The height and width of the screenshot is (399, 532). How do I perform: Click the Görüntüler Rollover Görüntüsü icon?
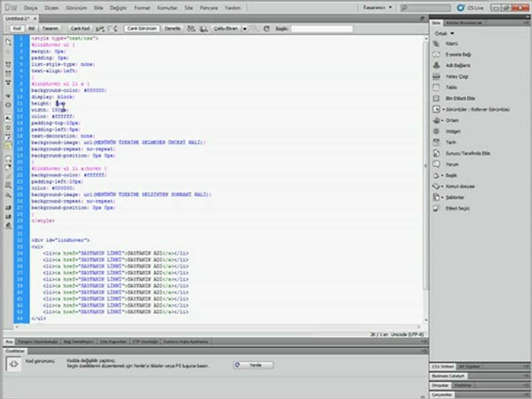436,109
